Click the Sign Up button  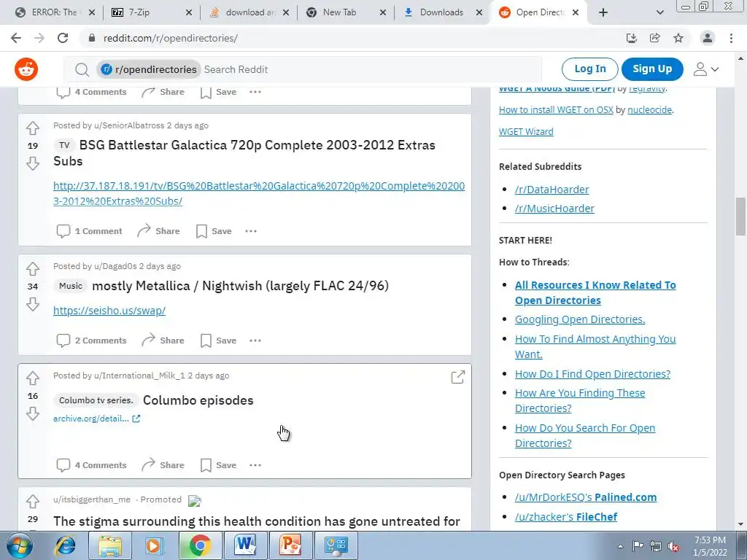pos(652,69)
